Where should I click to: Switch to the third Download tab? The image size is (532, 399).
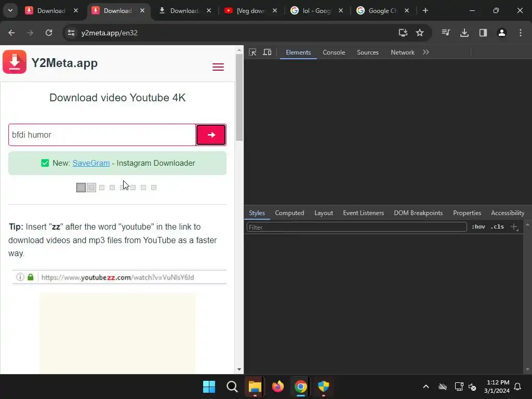click(x=184, y=10)
